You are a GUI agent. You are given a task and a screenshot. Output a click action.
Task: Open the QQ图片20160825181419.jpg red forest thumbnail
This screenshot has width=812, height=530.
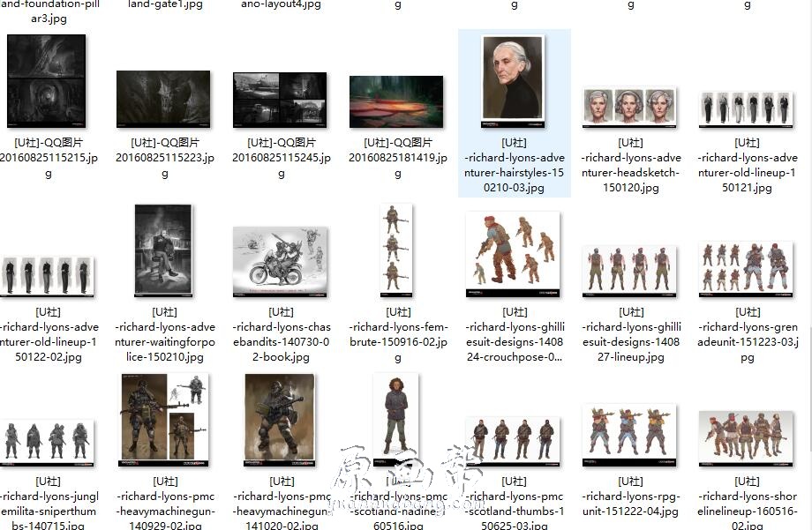click(x=396, y=101)
